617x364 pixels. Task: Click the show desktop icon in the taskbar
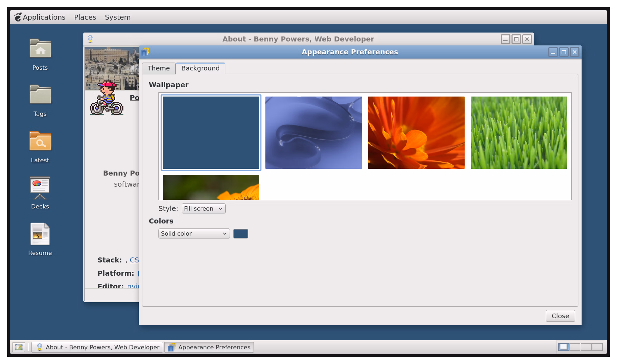pyautogui.click(x=19, y=347)
